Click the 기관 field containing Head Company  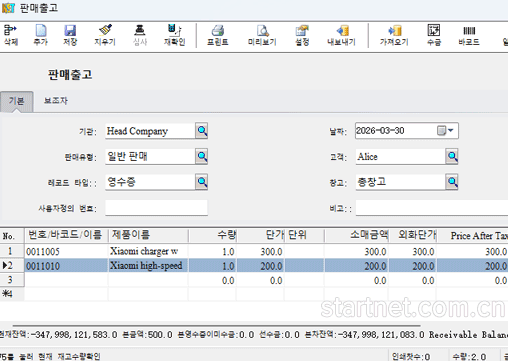pos(150,131)
